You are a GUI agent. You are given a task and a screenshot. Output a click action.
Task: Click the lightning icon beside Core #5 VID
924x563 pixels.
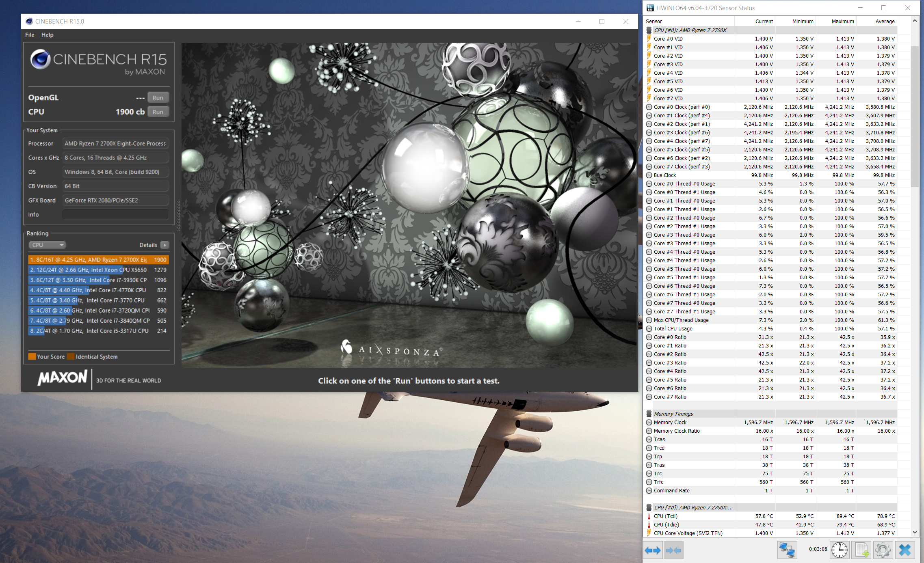(x=649, y=81)
